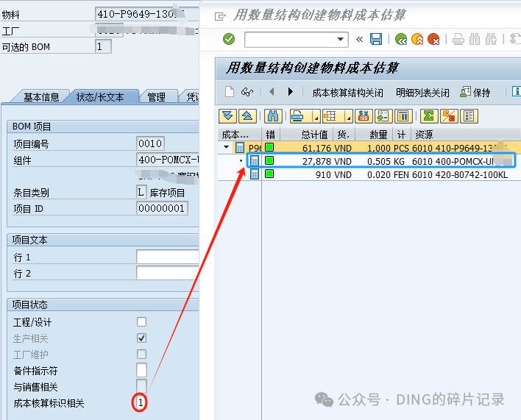Switch to the 基本信息 tab

point(41,97)
